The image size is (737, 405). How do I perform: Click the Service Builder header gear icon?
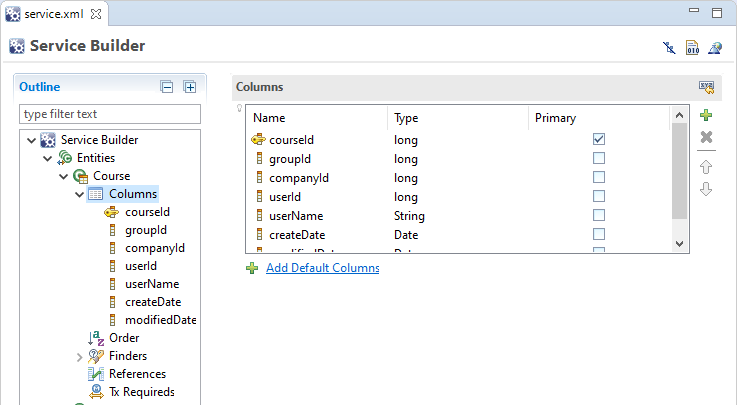pos(17,46)
